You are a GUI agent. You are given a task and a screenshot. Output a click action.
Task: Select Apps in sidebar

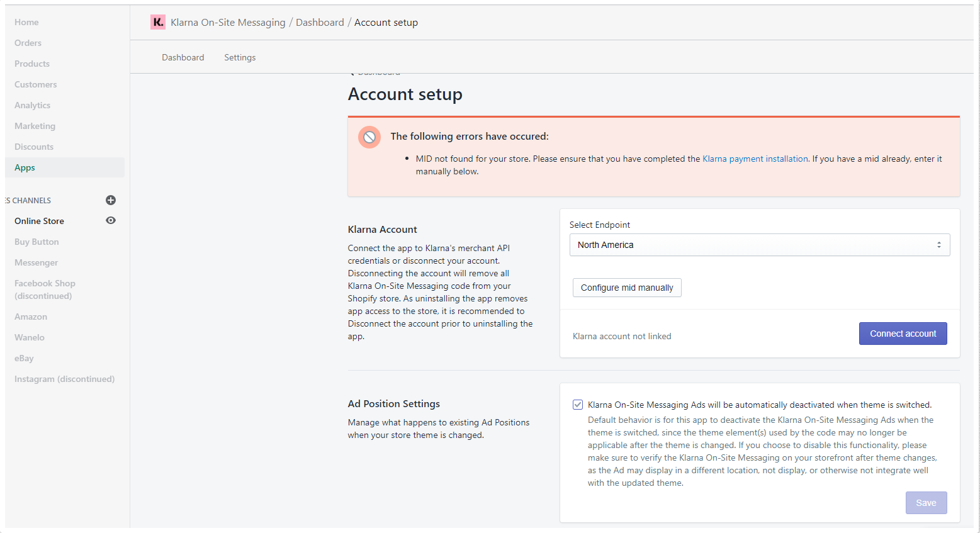click(x=65, y=167)
